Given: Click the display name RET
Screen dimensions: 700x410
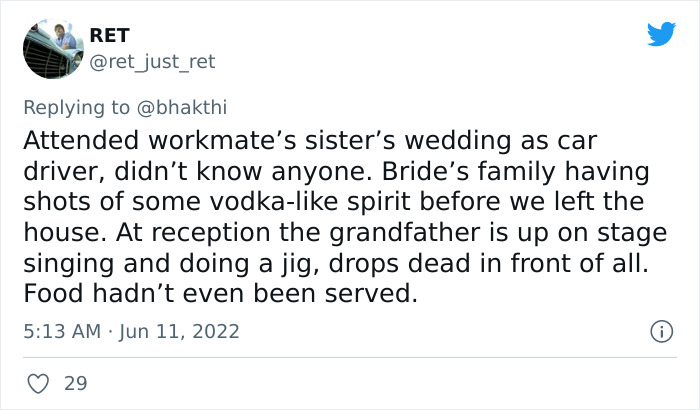Looking at the screenshot, I should pyautogui.click(x=108, y=35).
